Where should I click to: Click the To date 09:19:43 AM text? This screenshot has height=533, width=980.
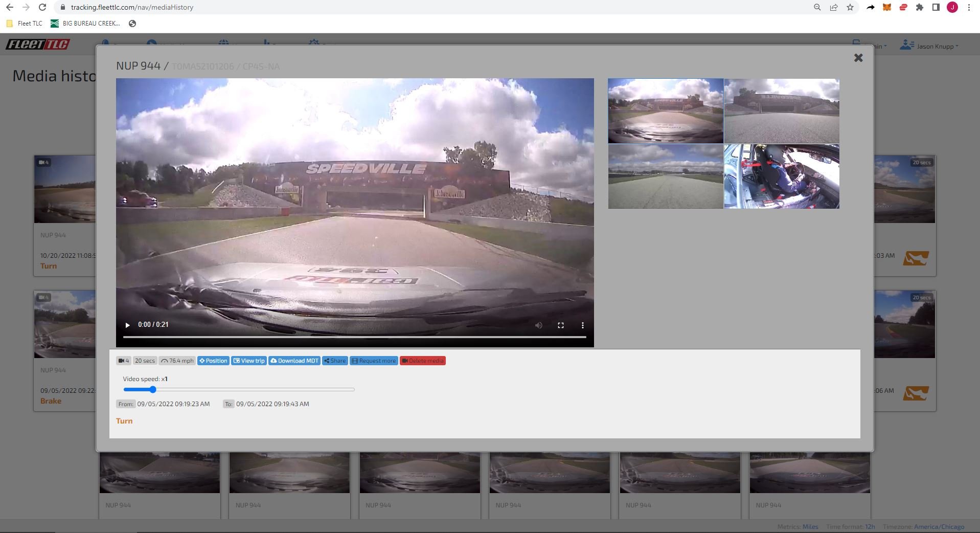272,404
